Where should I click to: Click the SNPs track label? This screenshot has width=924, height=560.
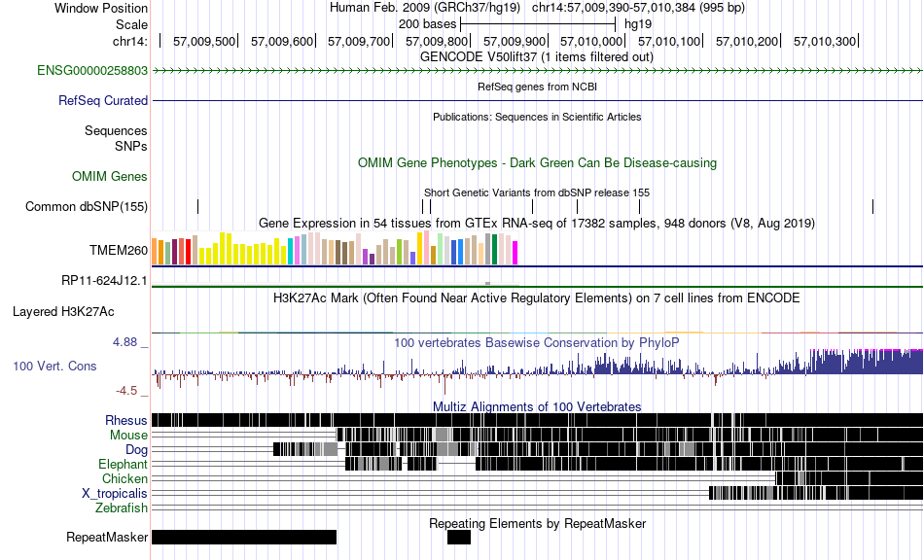pos(131,146)
